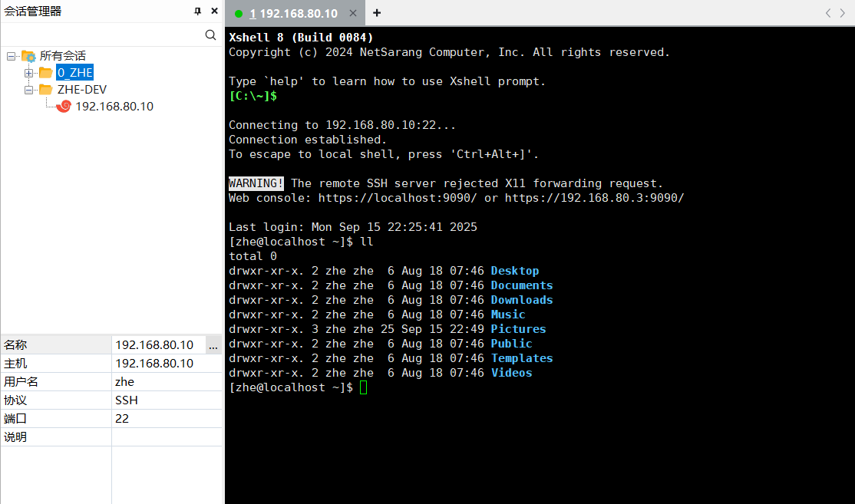Expand the 0_ZHE folder
This screenshot has height=504, width=855.
pyautogui.click(x=28, y=73)
